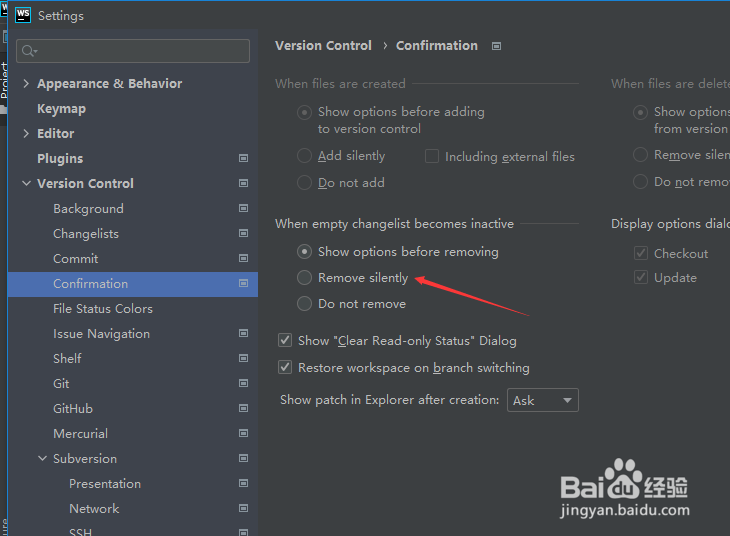The width and height of the screenshot is (730, 536).
Task: Focus the settings search field
Action: tap(140, 51)
